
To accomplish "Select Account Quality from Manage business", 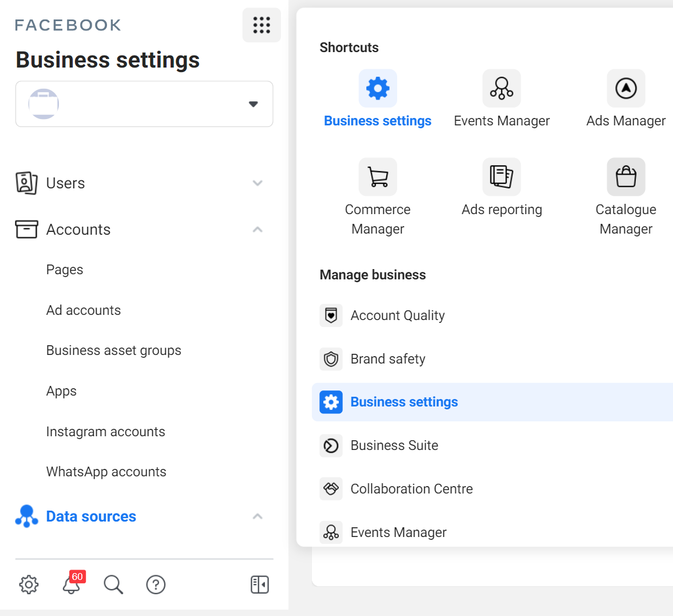I will pos(397,315).
